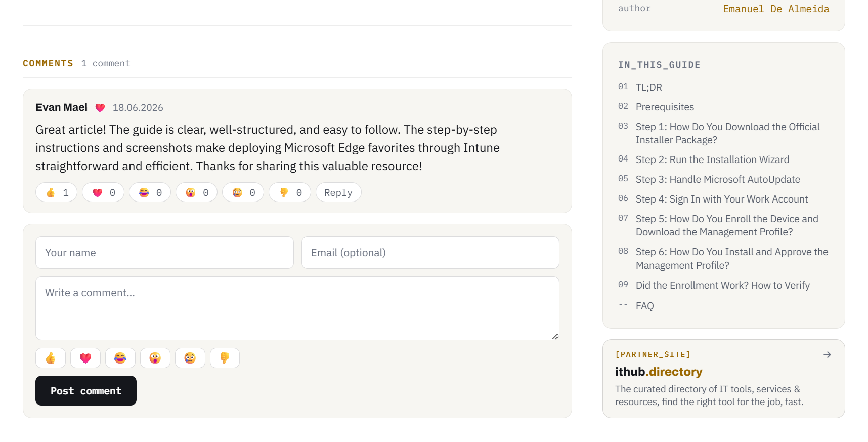Select heart emoji in the comment form
Image resolution: width=868 pixels, height=442 pixels.
coord(85,358)
